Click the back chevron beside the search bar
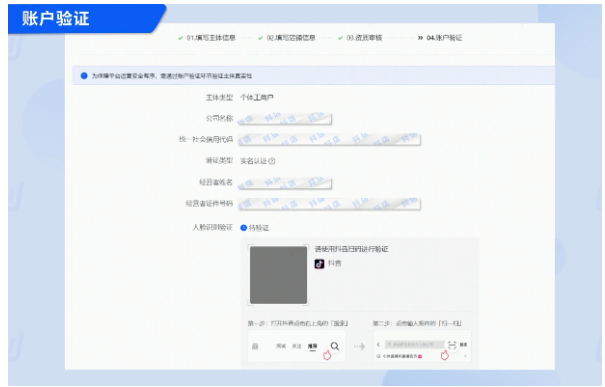The height and width of the screenshot is (387, 605). [379, 345]
